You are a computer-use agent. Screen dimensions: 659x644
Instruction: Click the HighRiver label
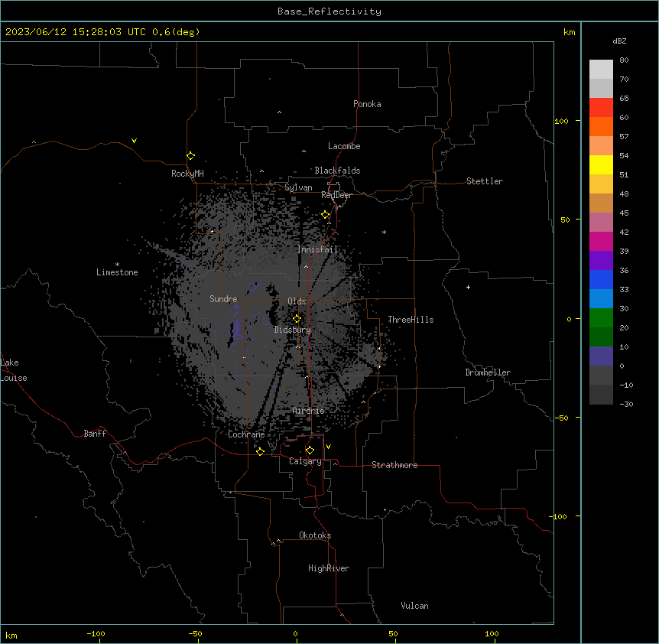(x=329, y=568)
